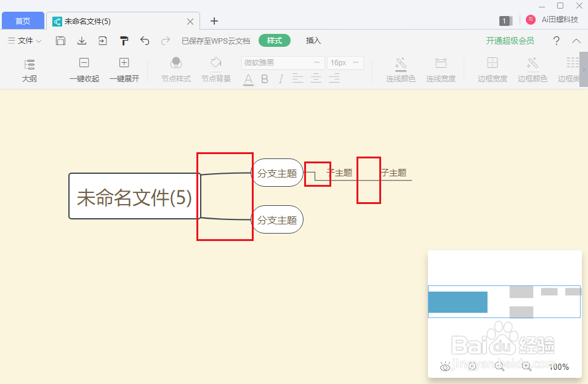588x384 pixels.
Task: Switch to the 首页 tab
Action: tap(23, 20)
